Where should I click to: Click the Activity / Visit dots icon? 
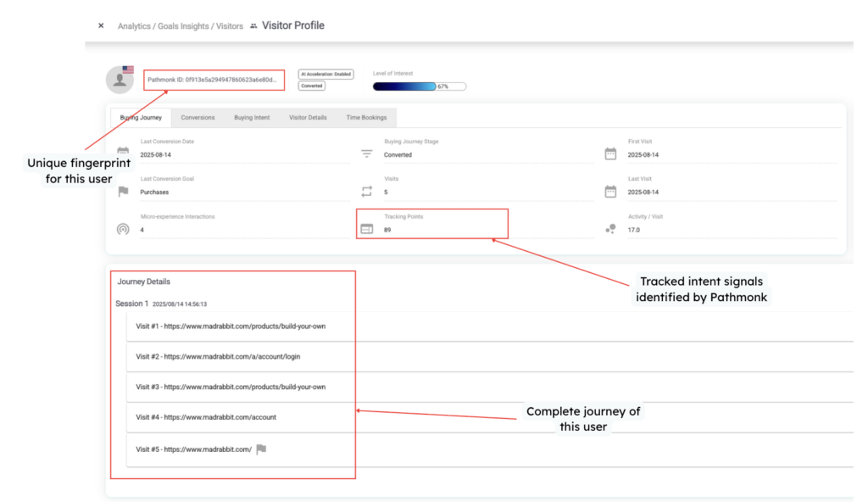point(610,229)
